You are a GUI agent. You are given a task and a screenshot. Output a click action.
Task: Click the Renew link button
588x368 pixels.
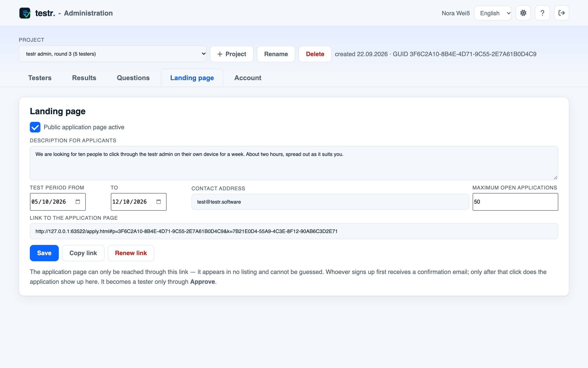tap(131, 253)
